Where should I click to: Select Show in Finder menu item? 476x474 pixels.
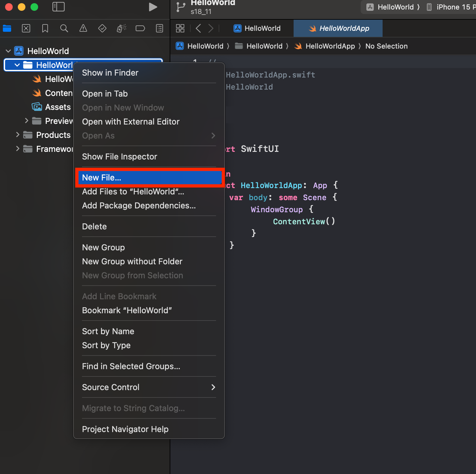click(x=110, y=73)
